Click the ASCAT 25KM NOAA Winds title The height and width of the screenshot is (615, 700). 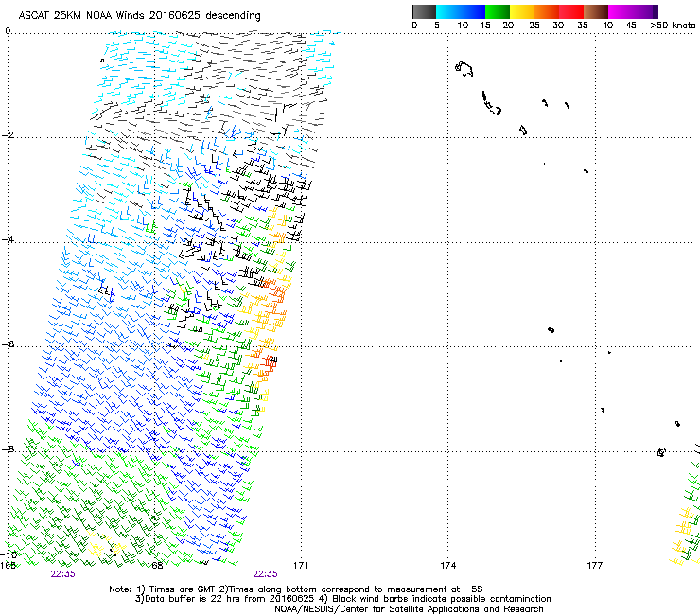click(139, 16)
